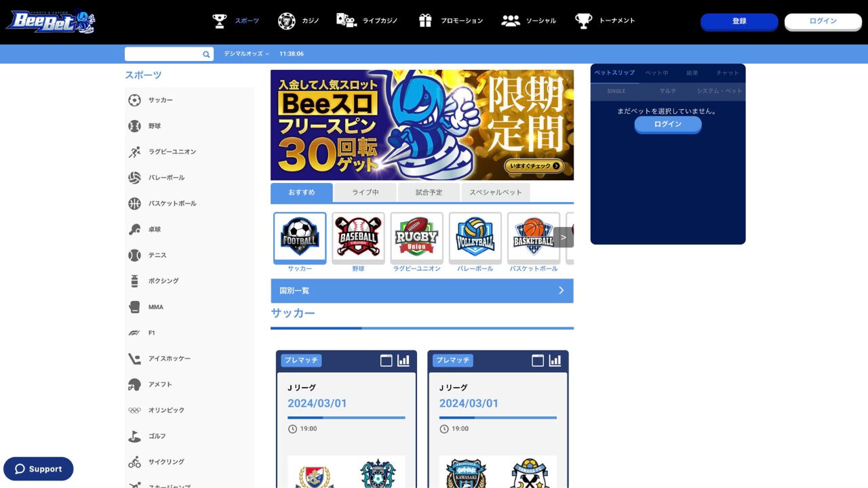Click the Beeスロ free spin banner
Screen dimensions: 868x488
click(x=422, y=125)
